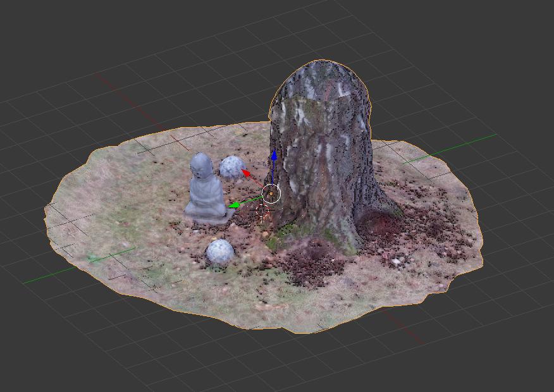
Task: Click the green Y-axis gizmo arrow
Action: click(x=235, y=205)
